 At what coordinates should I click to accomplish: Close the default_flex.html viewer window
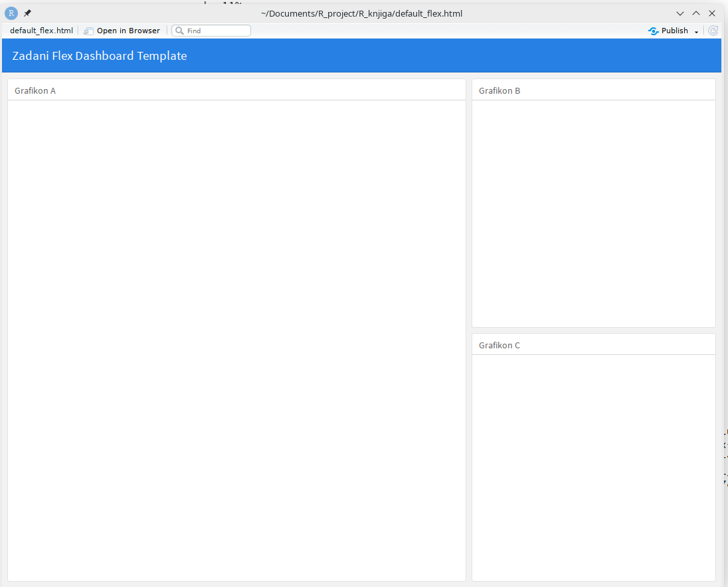click(x=712, y=13)
